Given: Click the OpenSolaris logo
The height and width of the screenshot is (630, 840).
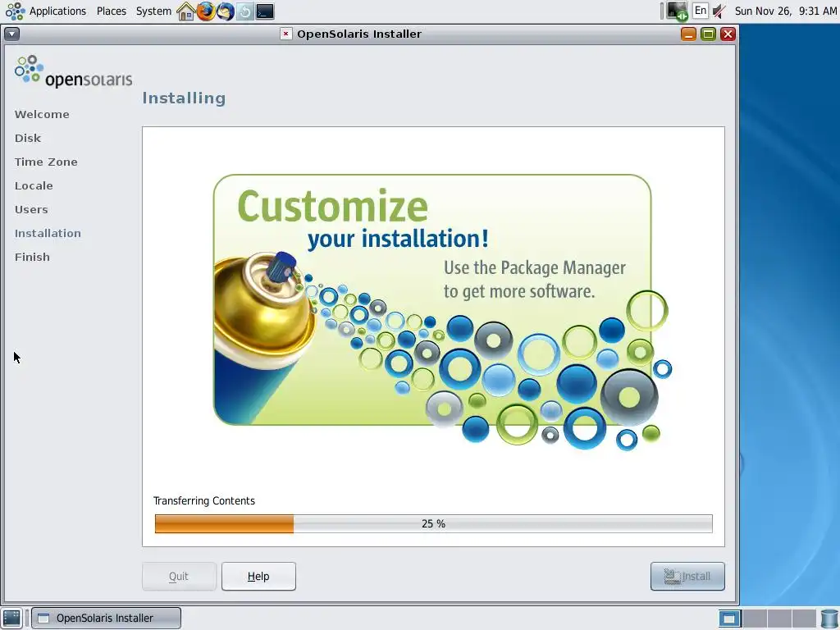Looking at the screenshot, I should (73, 71).
